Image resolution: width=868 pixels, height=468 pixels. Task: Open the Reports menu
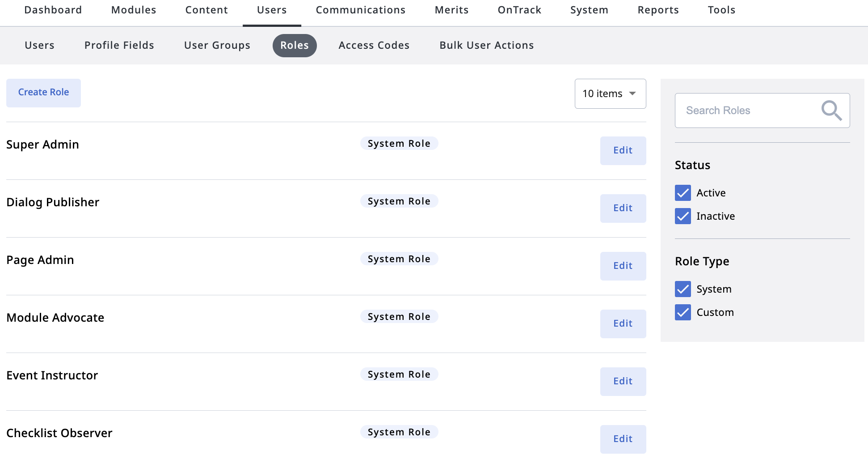pos(658,10)
